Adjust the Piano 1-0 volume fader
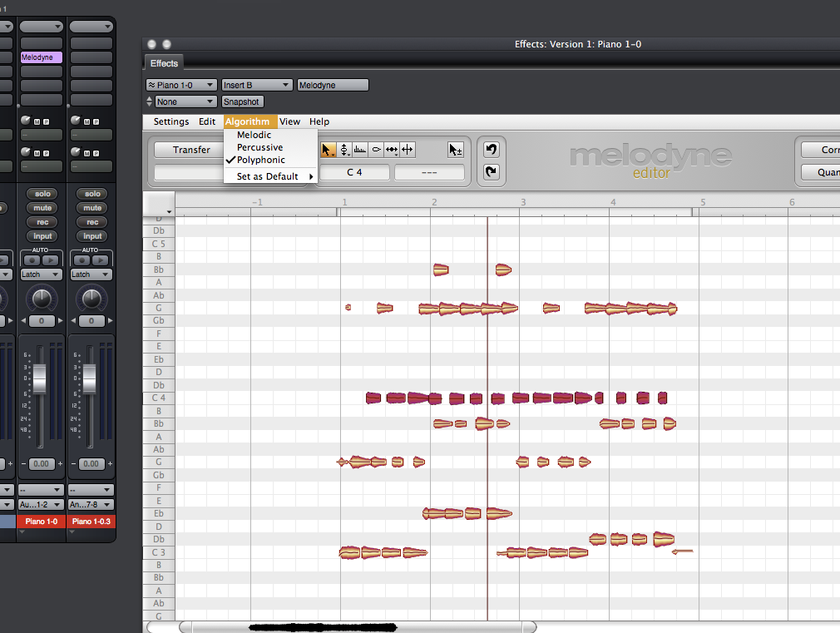840x633 pixels. (39, 379)
